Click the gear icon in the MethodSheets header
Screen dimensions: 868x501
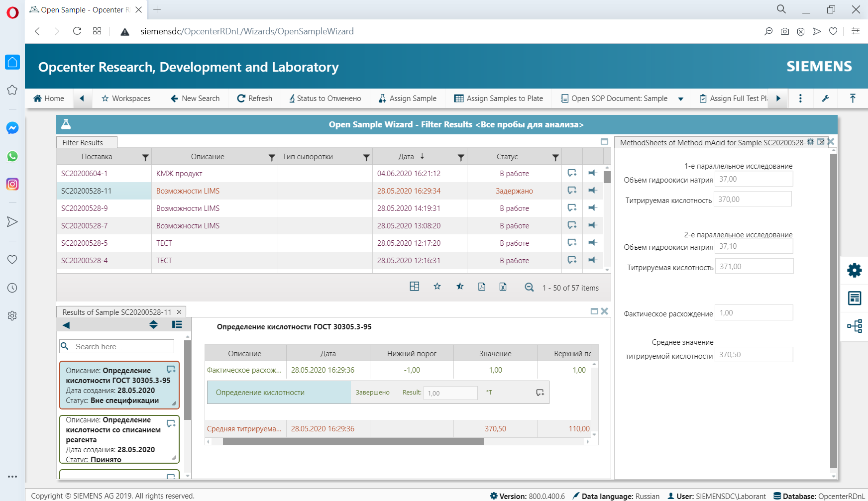[x=810, y=142]
